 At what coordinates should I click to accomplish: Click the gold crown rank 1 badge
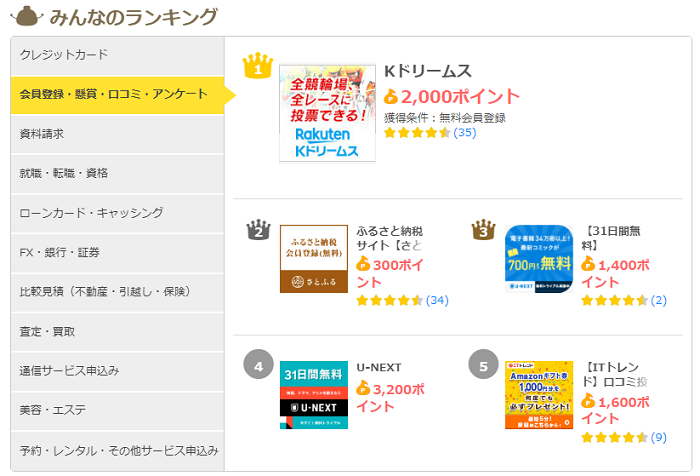[x=257, y=66]
